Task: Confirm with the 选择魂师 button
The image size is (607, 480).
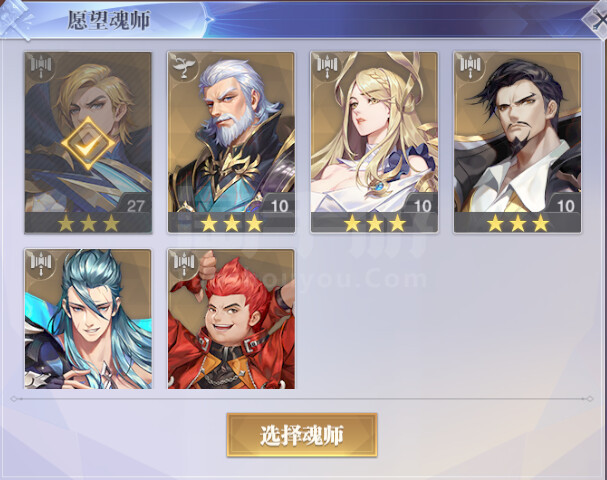Action: (x=302, y=435)
